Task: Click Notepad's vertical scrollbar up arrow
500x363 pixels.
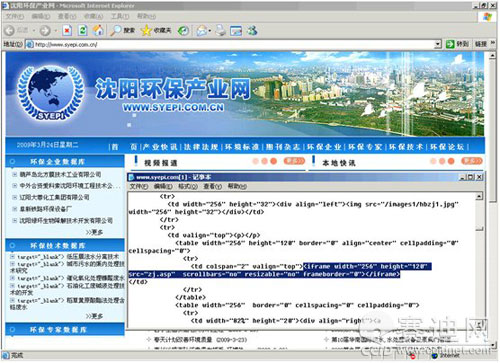Action: pos(479,196)
